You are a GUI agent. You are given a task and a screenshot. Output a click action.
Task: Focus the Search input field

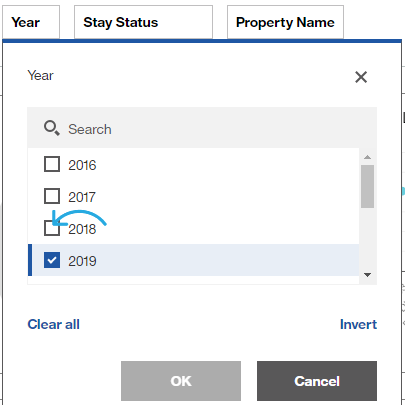click(x=202, y=128)
